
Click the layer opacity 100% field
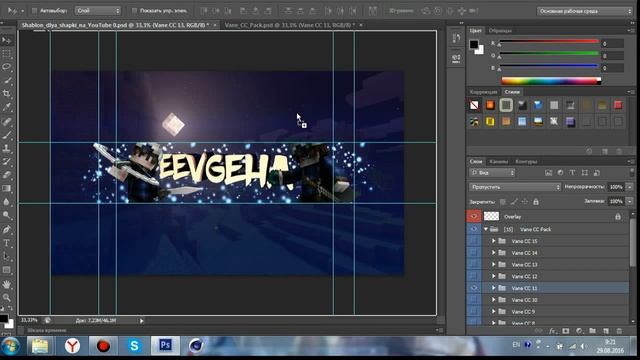(x=616, y=187)
